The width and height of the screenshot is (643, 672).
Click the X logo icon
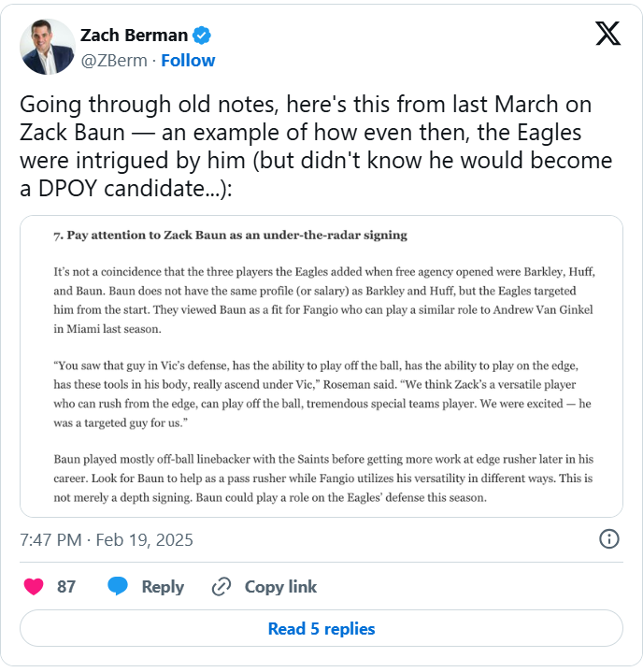point(607,35)
